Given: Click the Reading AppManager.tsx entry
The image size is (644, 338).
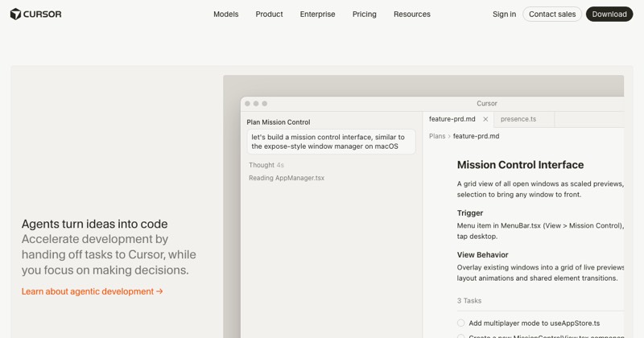Looking at the screenshot, I should 287,178.
